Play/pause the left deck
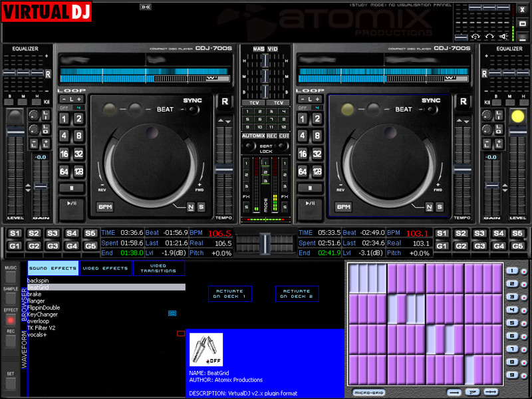This screenshot has height=399, width=532. coord(71,208)
